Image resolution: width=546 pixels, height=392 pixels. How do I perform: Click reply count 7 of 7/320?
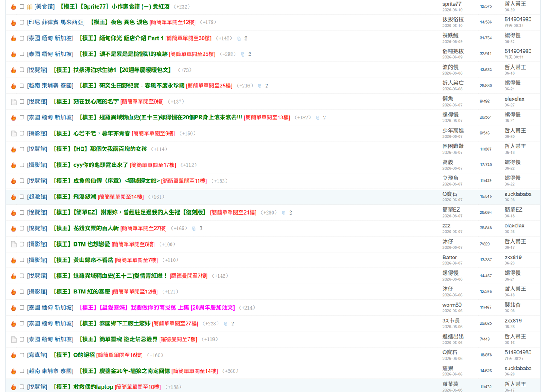click(x=481, y=244)
